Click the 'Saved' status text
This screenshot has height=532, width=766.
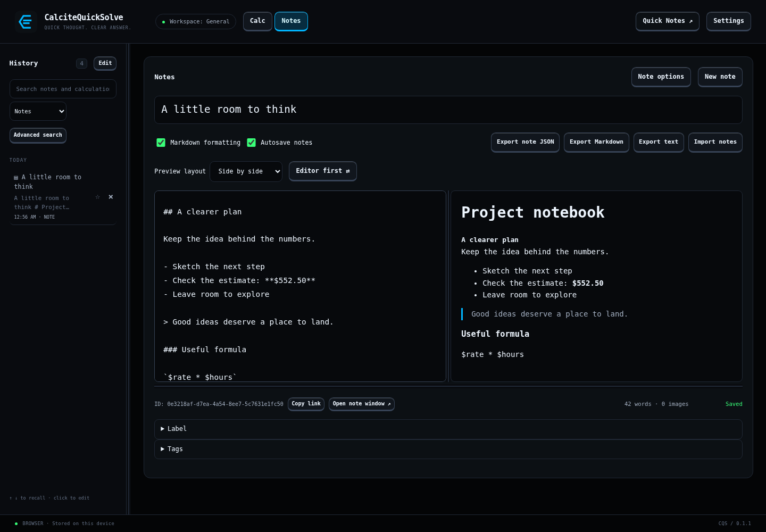(734, 404)
